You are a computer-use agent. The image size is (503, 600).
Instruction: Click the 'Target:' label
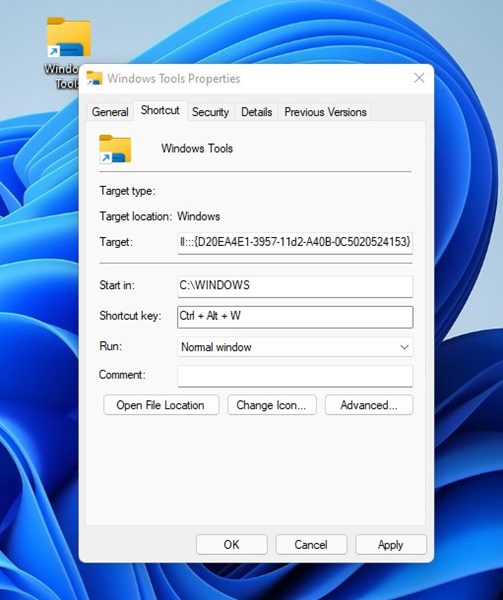click(x=116, y=241)
